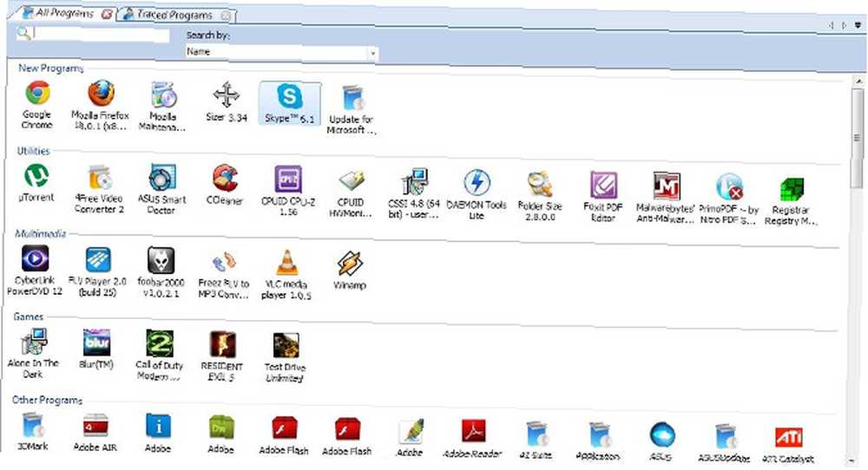Click the New Programs group header

pyautogui.click(x=50, y=68)
